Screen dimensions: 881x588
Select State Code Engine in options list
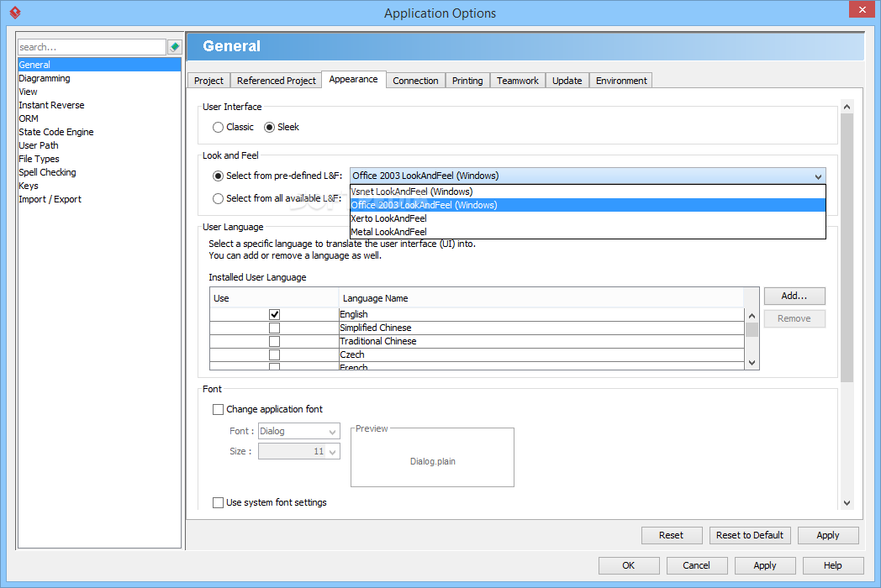(x=99, y=132)
